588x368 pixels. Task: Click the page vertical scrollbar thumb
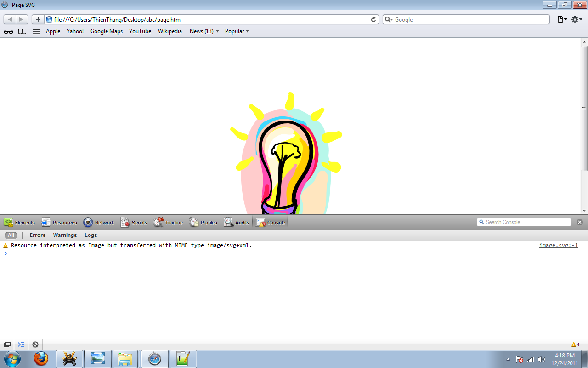pos(584,108)
